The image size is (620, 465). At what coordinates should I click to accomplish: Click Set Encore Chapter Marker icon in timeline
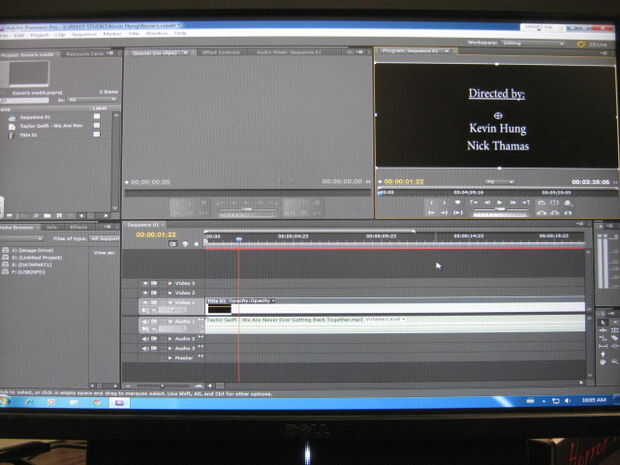185,244
